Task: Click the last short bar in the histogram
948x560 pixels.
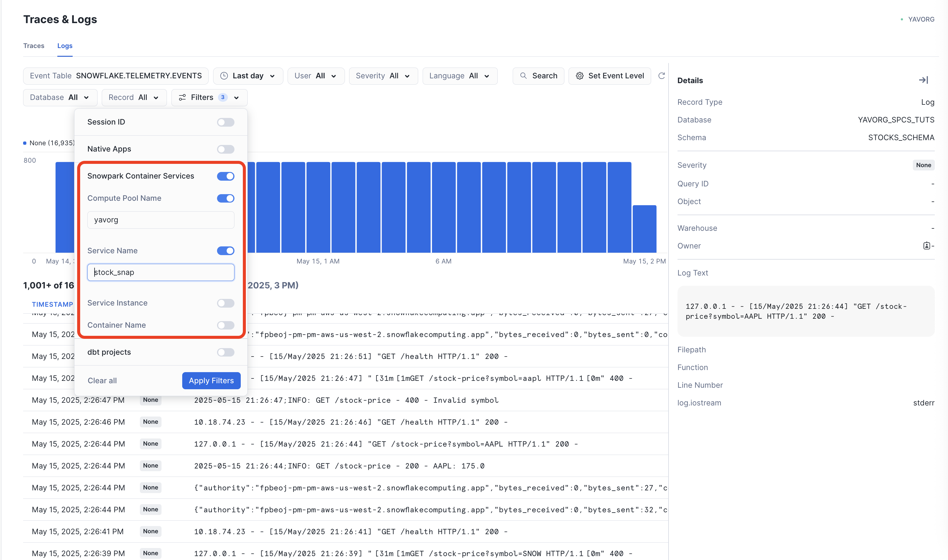Action: (x=645, y=229)
